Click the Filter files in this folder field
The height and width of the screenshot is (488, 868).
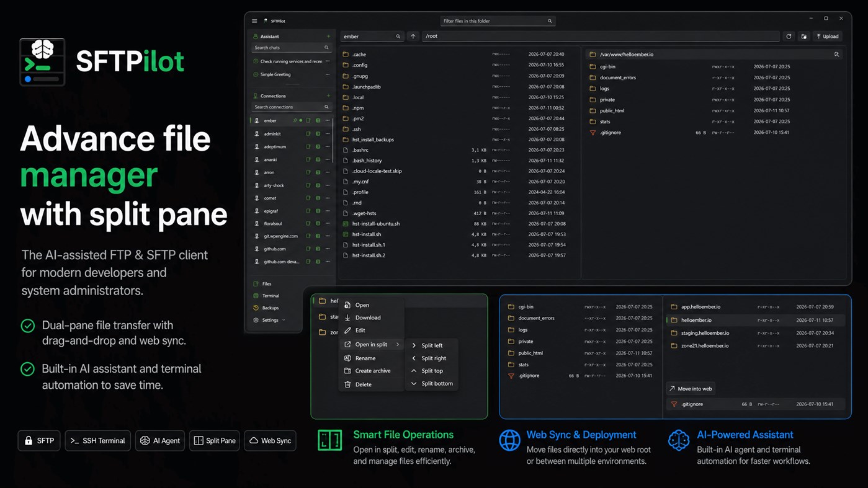point(498,21)
